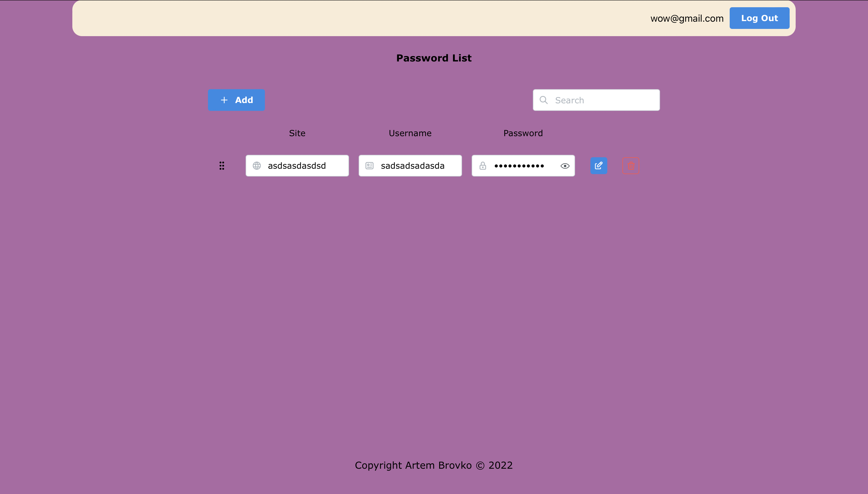Edit the asdsasdasdsd entry with pencil icon

(x=599, y=166)
